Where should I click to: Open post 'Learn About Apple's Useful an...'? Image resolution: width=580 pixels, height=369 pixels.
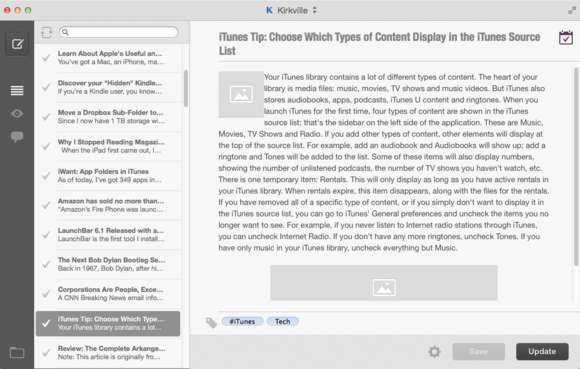click(108, 58)
